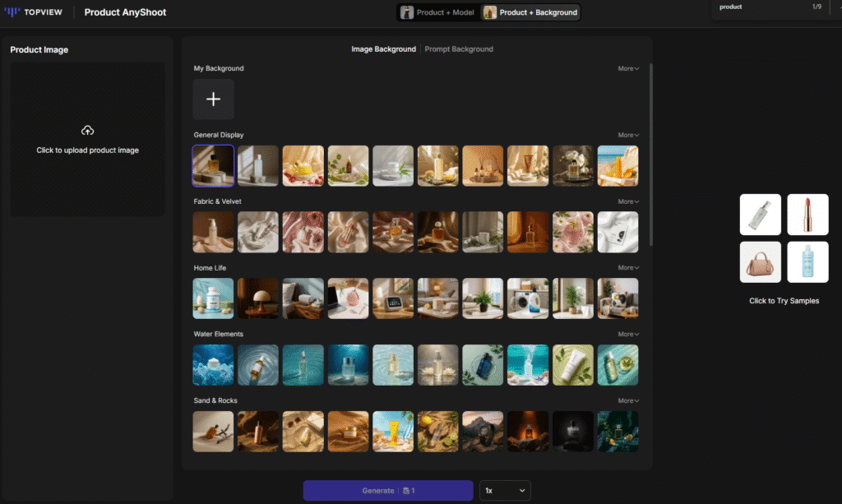Select first Home Life supplement bottle thumbnail
The width and height of the screenshot is (842, 504).
pyautogui.click(x=213, y=298)
